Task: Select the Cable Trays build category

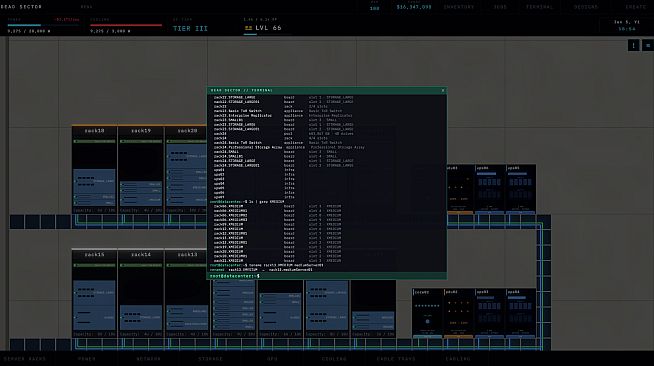Action: pyautogui.click(x=396, y=358)
